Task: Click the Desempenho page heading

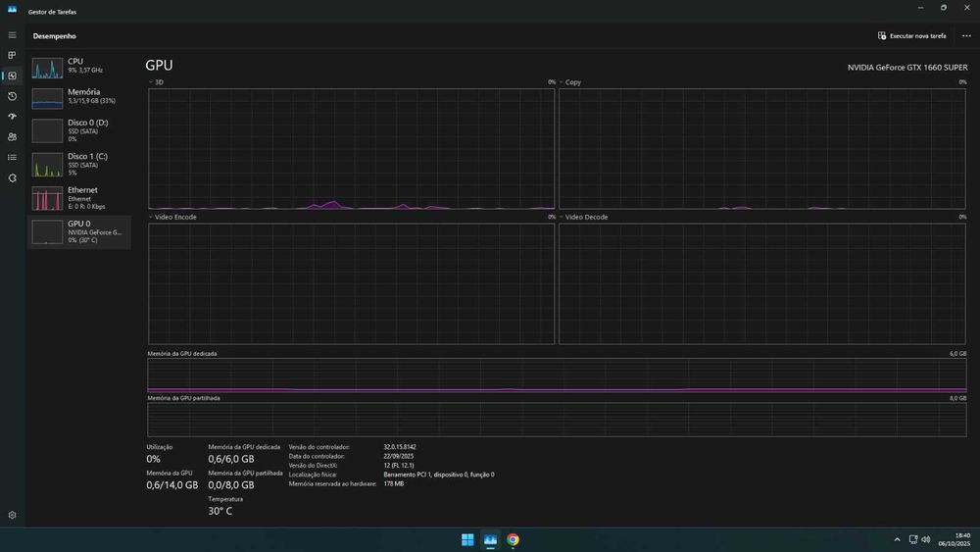Action: pos(54,36)
